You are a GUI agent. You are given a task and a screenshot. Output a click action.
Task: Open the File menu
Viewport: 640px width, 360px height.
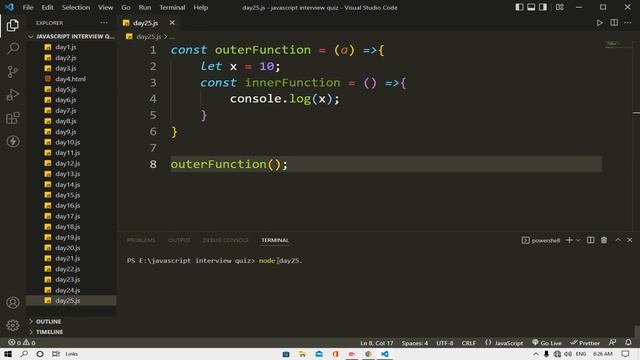coord(28,7)
